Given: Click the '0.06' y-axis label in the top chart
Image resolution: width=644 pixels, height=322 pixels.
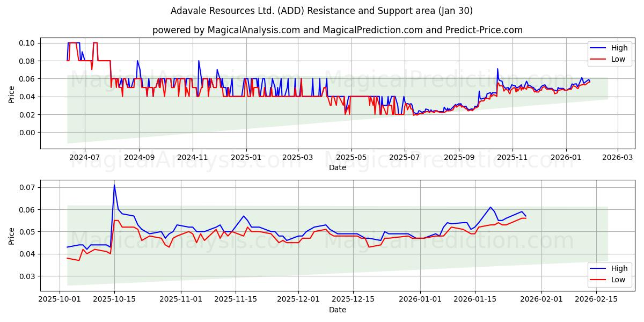Looking at the screenshot, I should pyautogui.click(x=27, y=79).
